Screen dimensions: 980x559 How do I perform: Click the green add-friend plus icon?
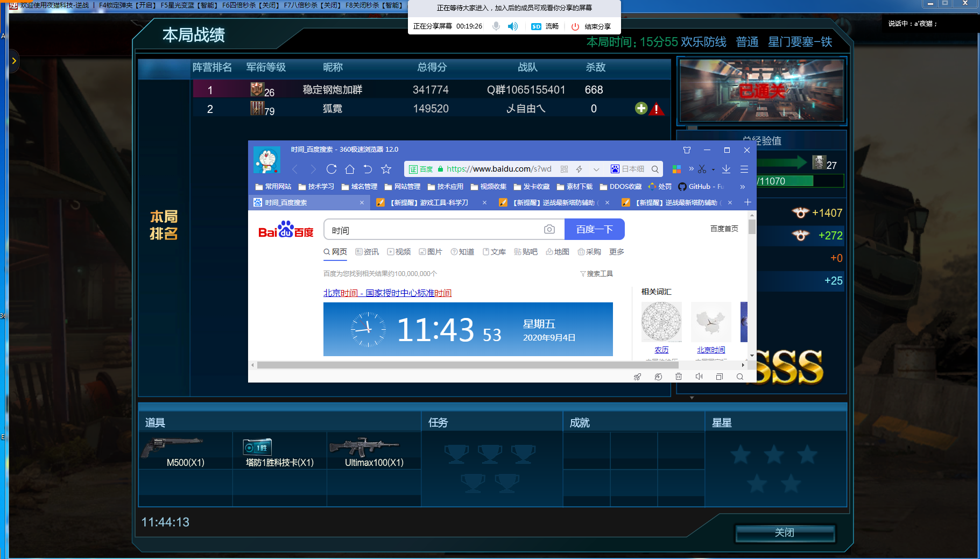641,109
